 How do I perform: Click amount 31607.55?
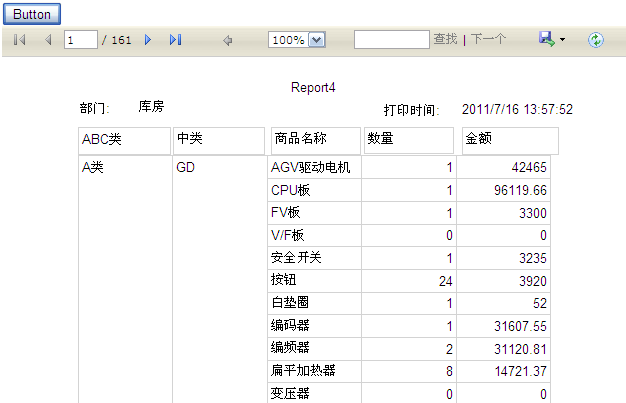520,326
